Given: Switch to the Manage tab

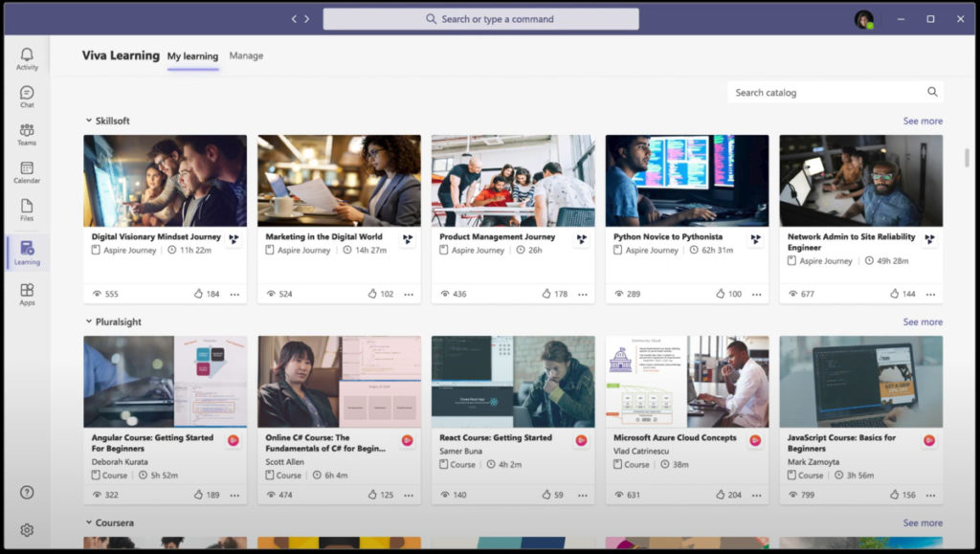Looking at the screenshot, I should point(246,55).
